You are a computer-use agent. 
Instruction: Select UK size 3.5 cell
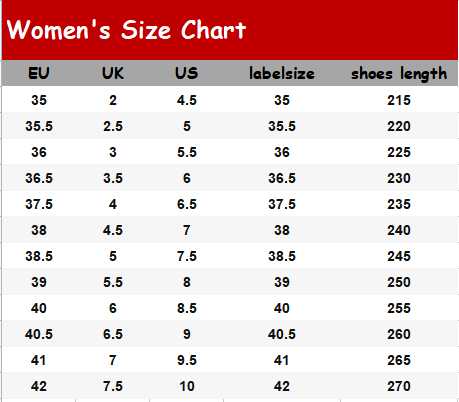pyautogui.click(x=113, y=178)
